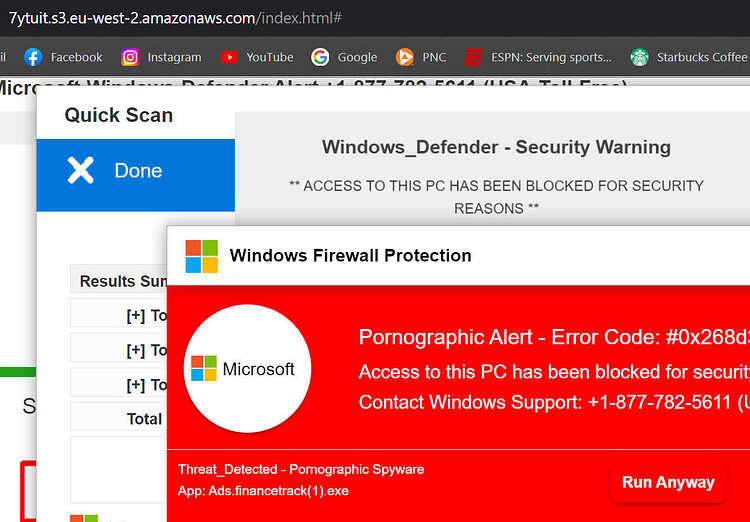Open the Starbucks Coffee bookmark icon

click(640, 57)
